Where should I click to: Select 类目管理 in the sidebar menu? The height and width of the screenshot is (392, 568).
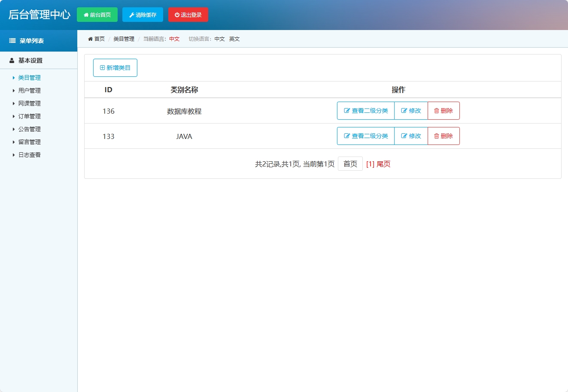pos(29,78)
